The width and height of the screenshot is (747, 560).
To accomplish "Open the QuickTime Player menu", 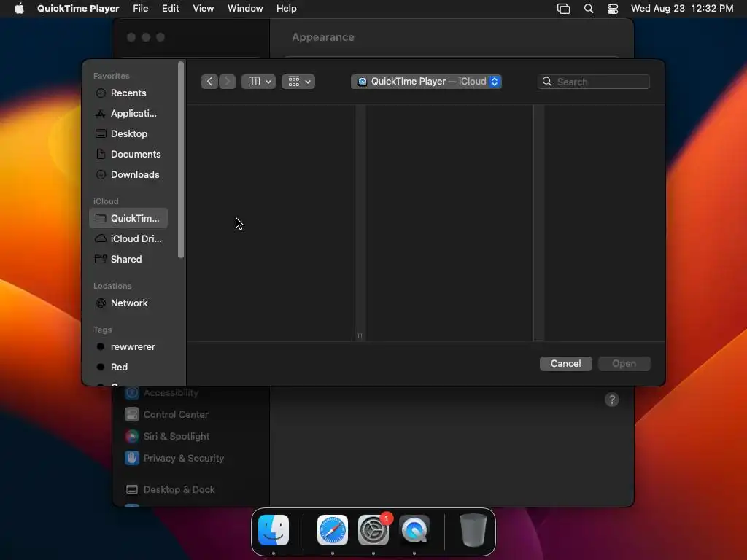I will (78, 9).
